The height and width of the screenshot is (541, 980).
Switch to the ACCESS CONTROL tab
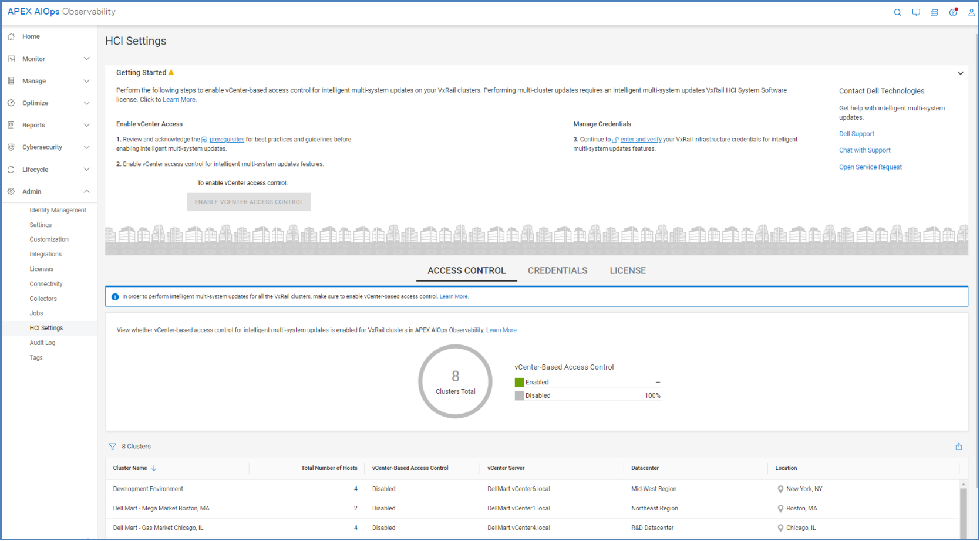(x=467, y=270)
